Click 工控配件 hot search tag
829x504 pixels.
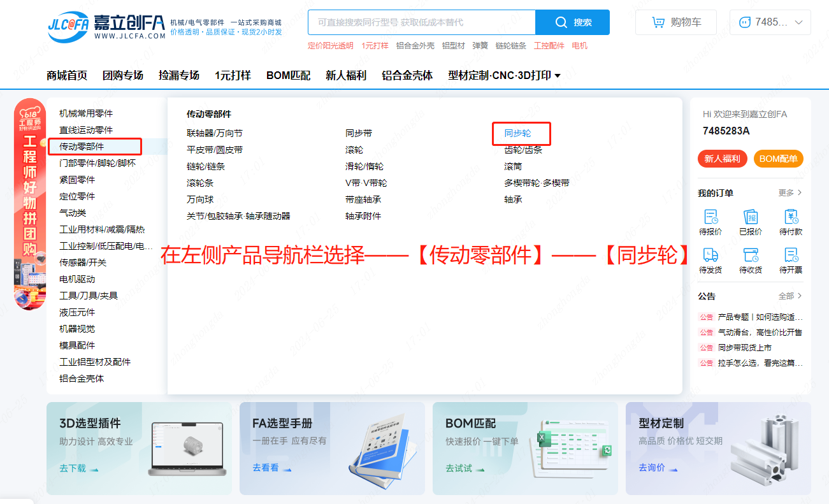tap(549, 46)
